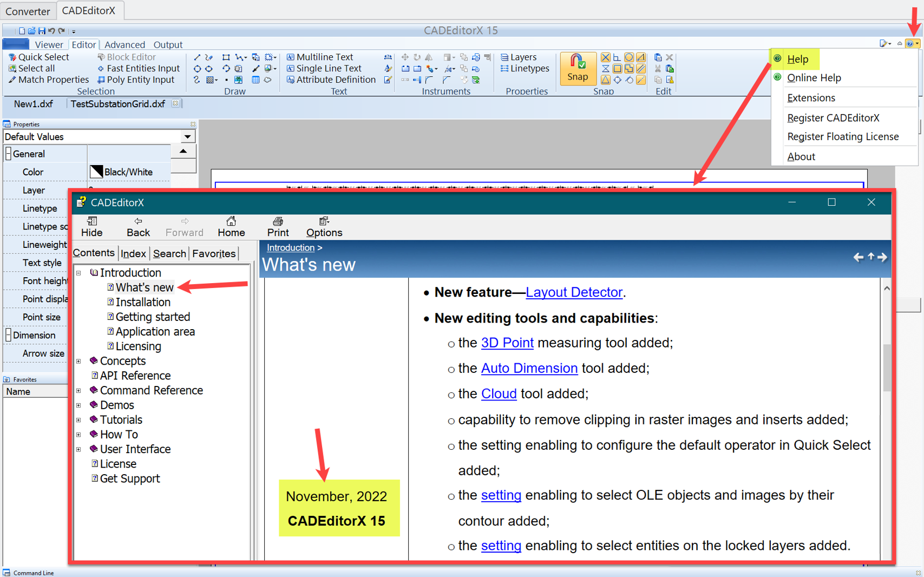Toggle the triangle snap mode icon
This screenshot has width=924, height=577.
[x=605, y=80]
